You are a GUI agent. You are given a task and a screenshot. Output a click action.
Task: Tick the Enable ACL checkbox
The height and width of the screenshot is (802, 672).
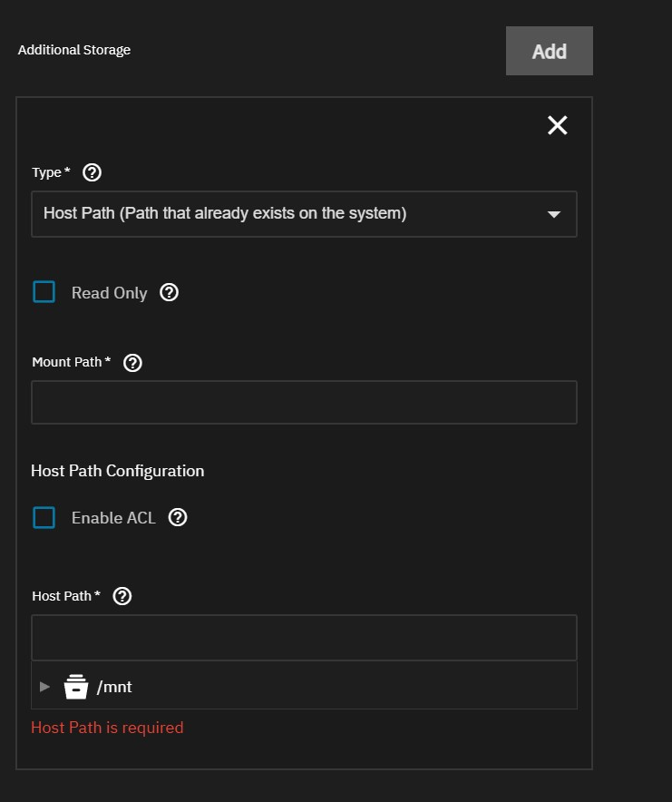click(x=44, y=517)
